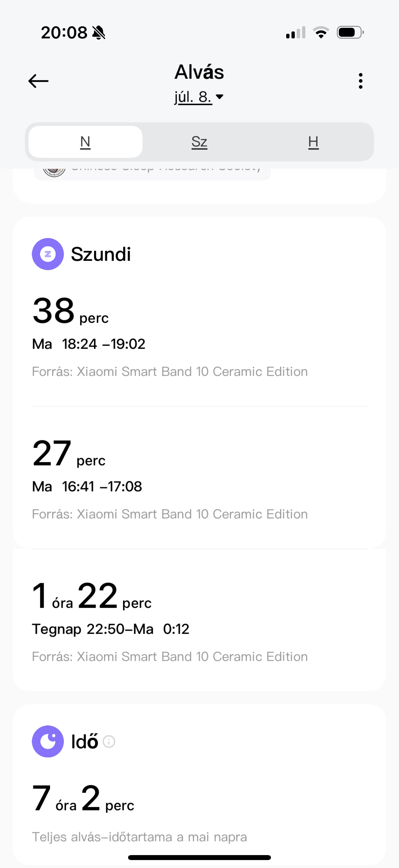Tap the home indicator bar at bottom
This screenshot has height=868, width=399.
click(x=199, y=857)
